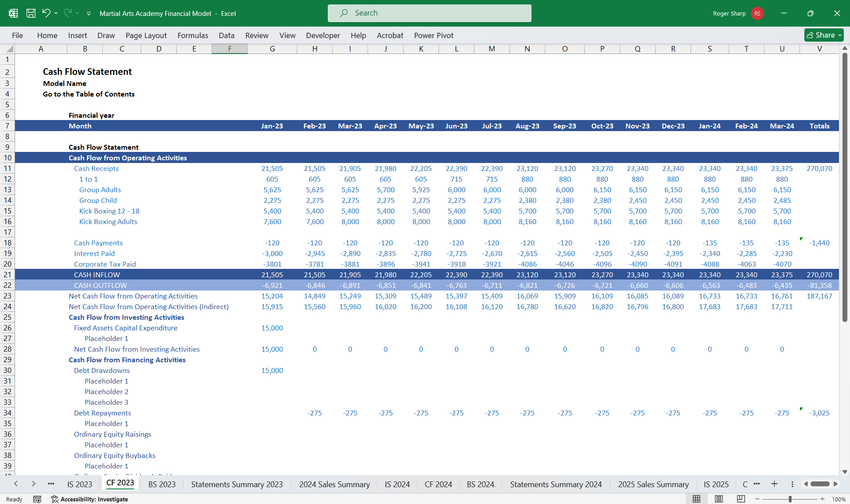
Task: Open the Page Layout tab
Action: 146,35
